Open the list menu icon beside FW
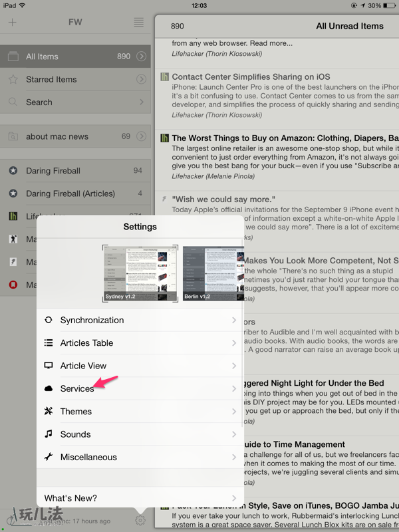The width and height of the screenshot is (399, 532). (x=138, y=22)
